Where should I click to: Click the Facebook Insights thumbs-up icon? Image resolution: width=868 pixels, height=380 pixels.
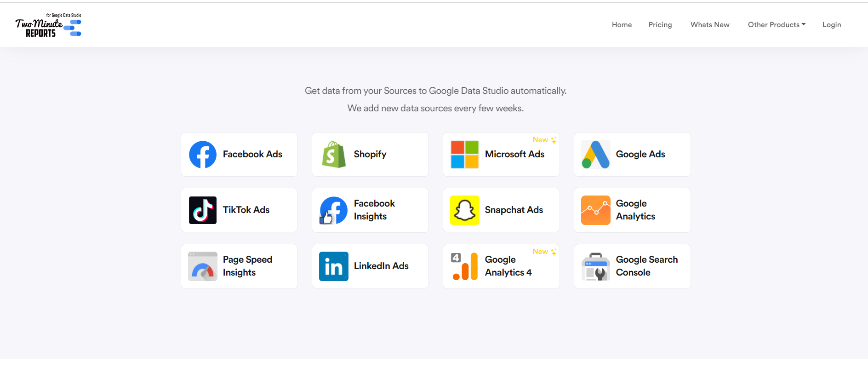tap(334, 210)
